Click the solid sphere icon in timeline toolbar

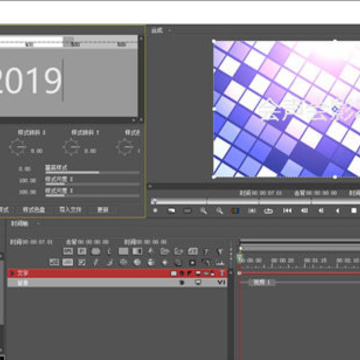click(x=137, y=262)
